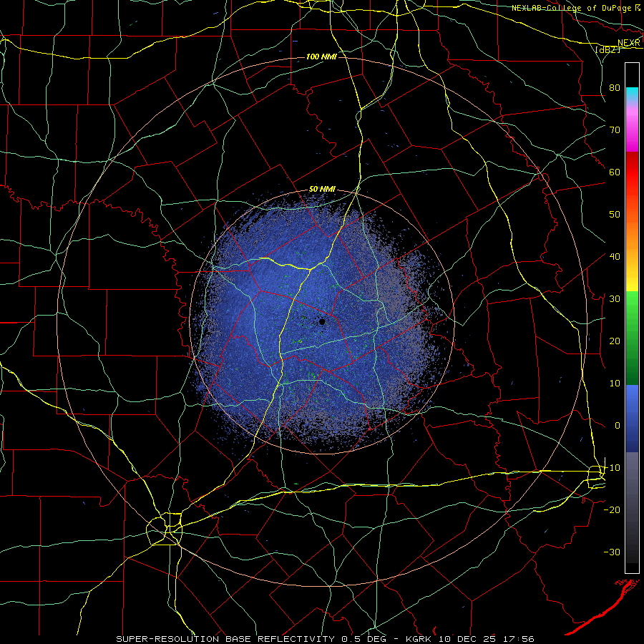Click the 40 value on the dBZ scale
Viewport: 644px width, 644px height.
(x=615, y=256)
